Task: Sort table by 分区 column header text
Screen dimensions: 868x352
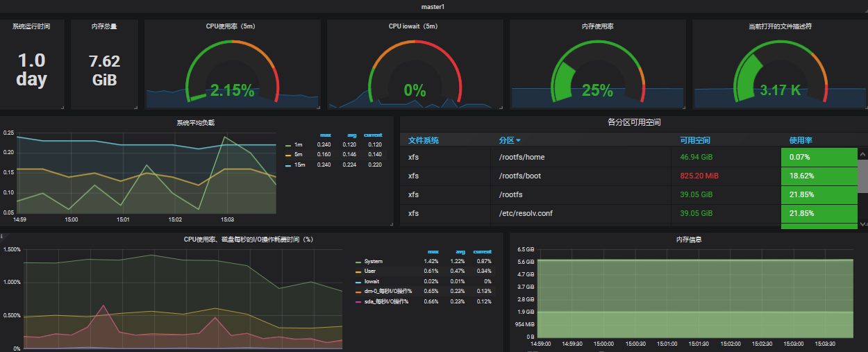Action: (x=506, y=140)
